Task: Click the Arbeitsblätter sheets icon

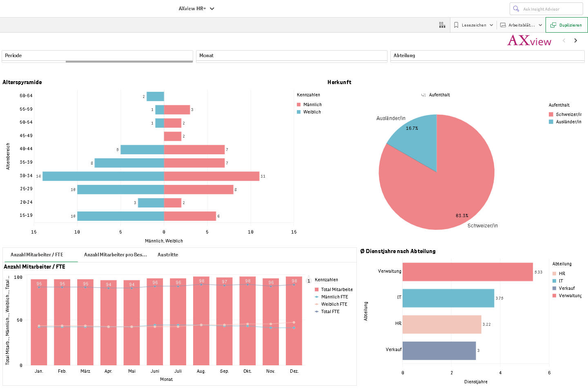Action: point(503,25)
